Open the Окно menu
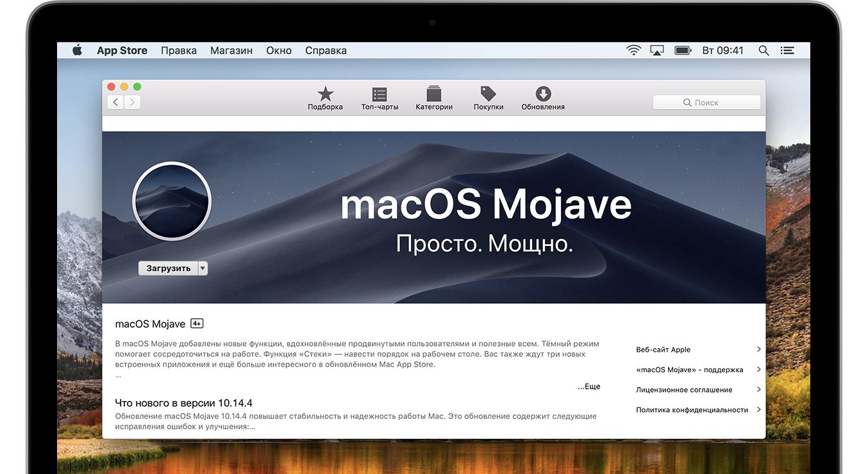This screenshot has height=474, width=868. pyautogui.click(x=279, y=51)
